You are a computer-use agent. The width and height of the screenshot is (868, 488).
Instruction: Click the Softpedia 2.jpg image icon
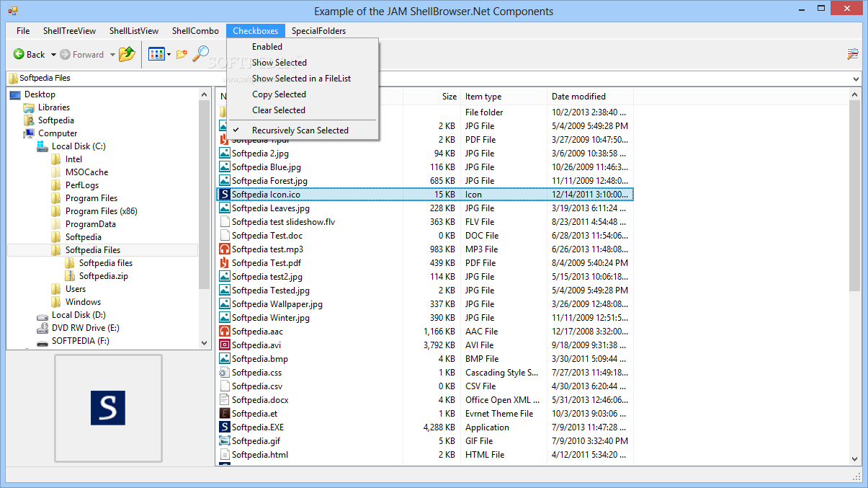point(225,153)
